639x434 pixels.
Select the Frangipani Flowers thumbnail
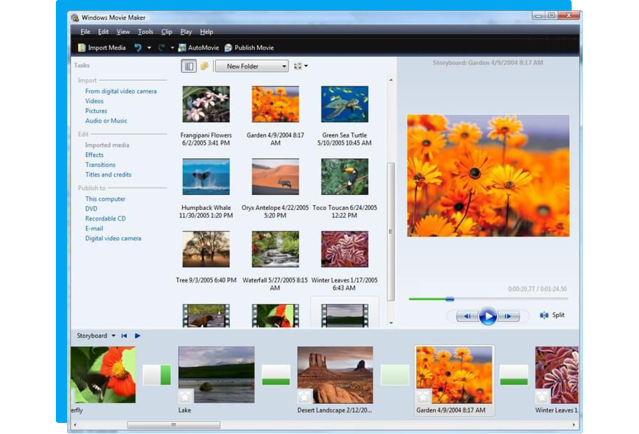coord(206,104)
